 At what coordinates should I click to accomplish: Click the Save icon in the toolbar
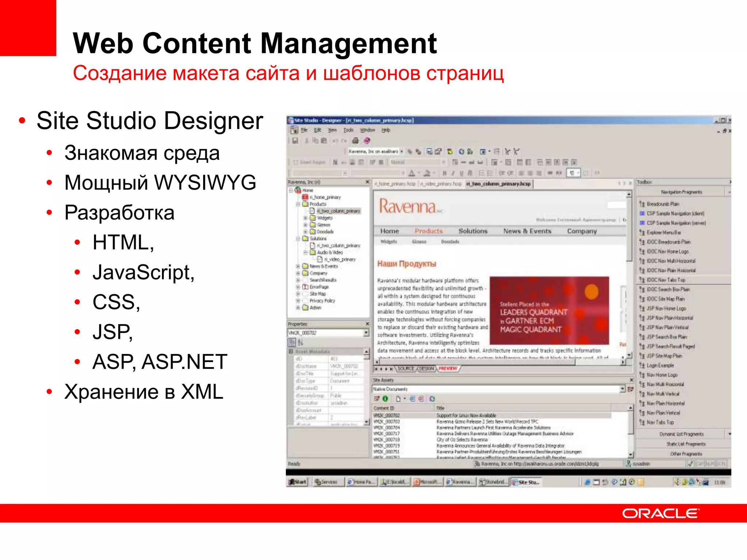(295, 141)
